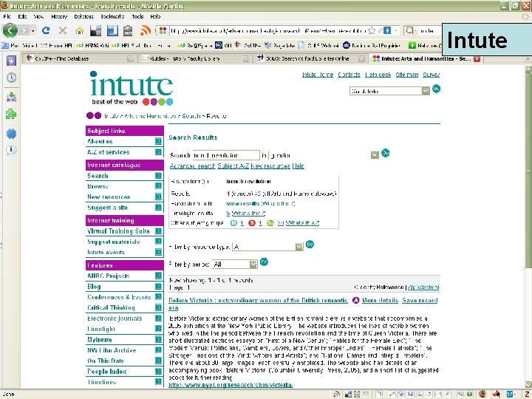Click the sidebar bookmarks star icon

(x=11, y=61)
